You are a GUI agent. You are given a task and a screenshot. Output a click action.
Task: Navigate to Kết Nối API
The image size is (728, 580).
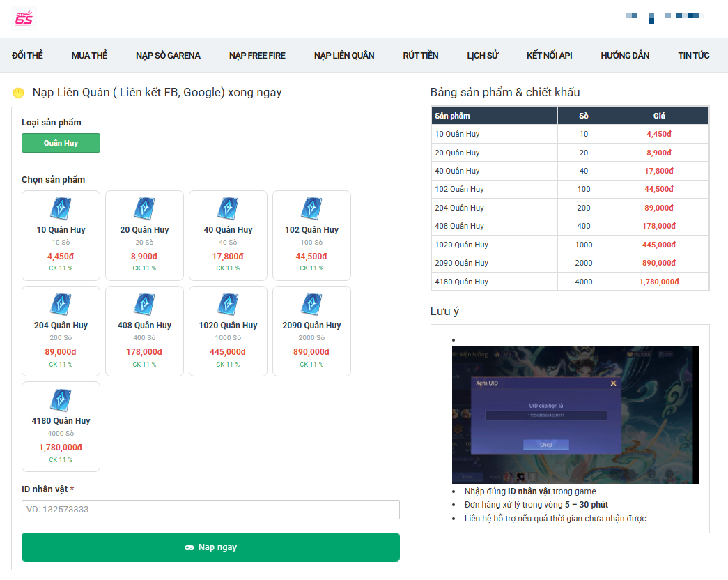549,56
